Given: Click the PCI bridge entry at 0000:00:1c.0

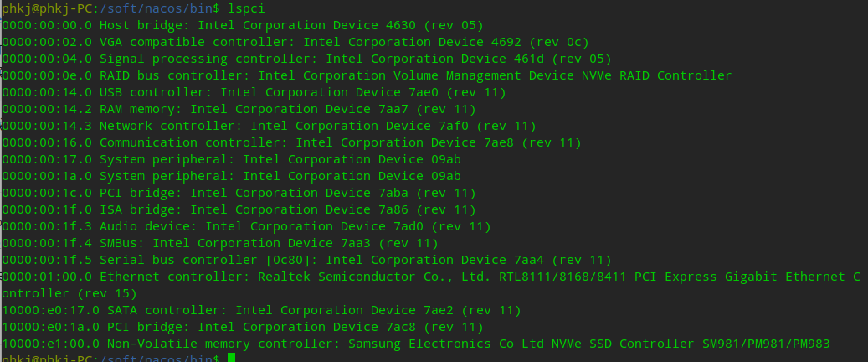Looking at the screenshot, I should point(239,193).
